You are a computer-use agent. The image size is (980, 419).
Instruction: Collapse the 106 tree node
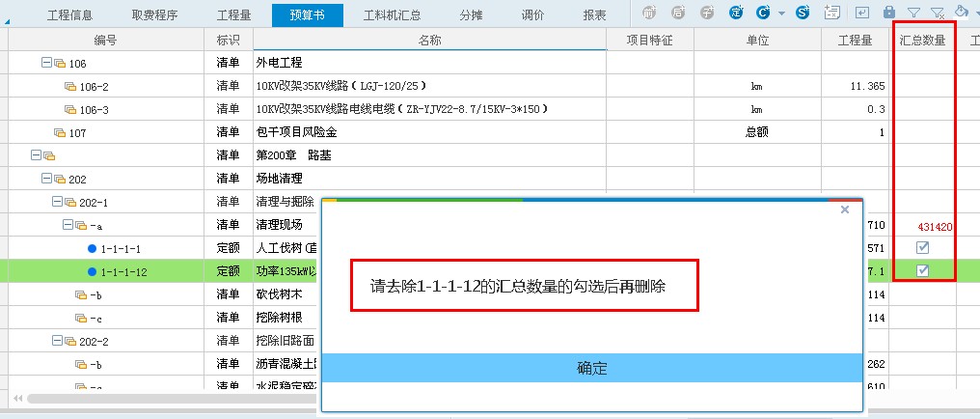(x=46, y=63)
